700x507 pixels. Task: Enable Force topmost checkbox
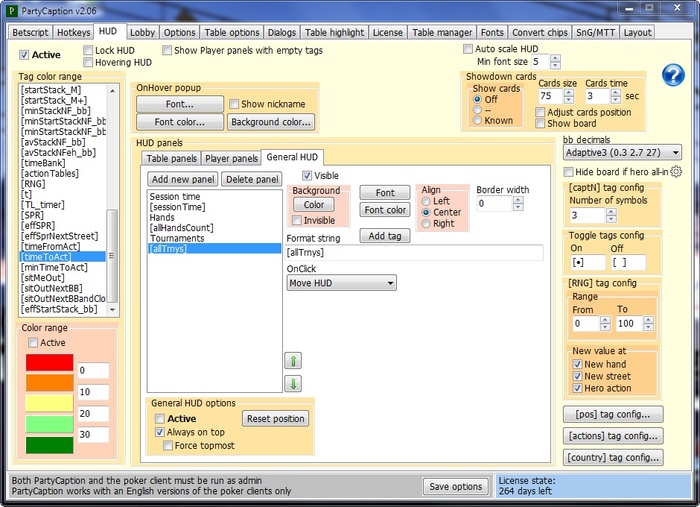tap(168, 445)
